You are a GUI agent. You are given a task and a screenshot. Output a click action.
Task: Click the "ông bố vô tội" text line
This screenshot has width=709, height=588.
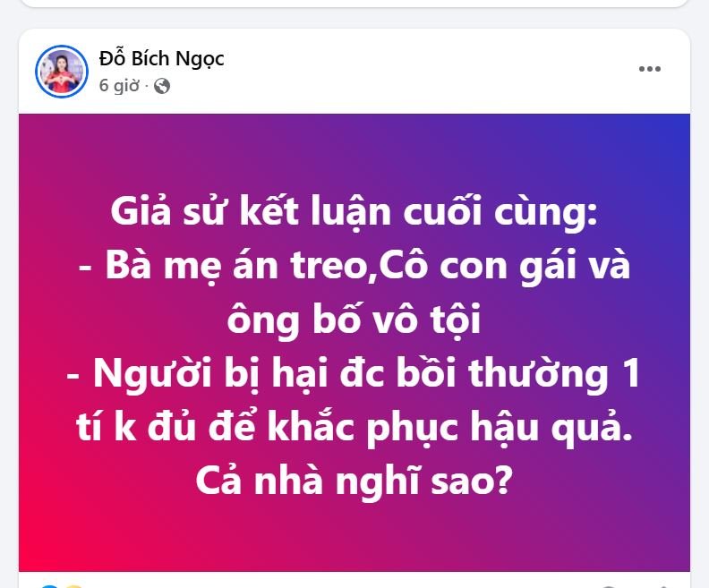354,320
